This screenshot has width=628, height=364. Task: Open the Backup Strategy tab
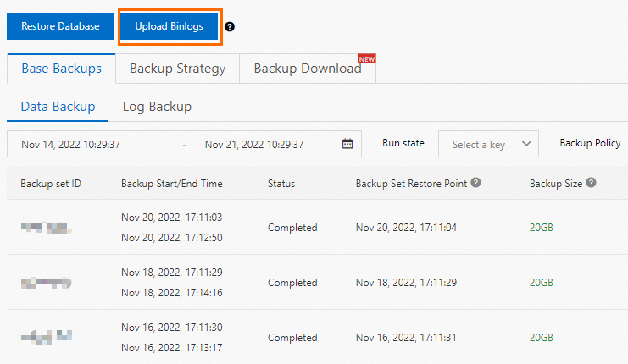click(x=177, y=69)
